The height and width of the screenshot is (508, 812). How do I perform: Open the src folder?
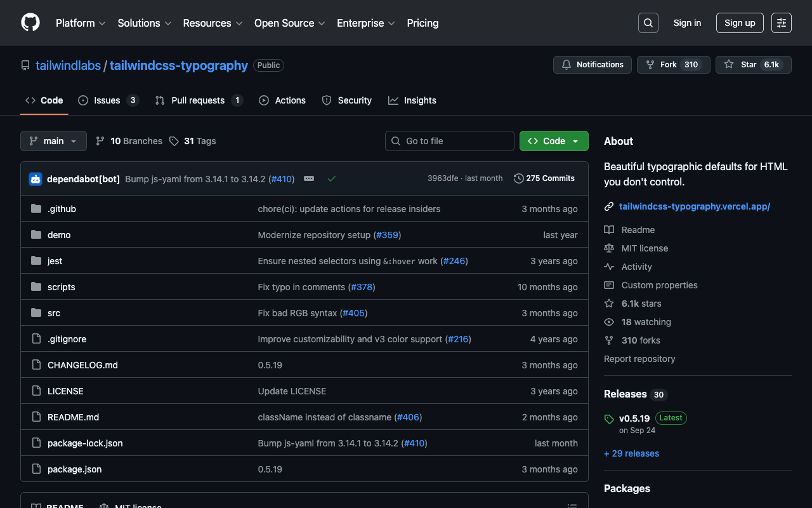pyautogui.click(x=54, y=313)
